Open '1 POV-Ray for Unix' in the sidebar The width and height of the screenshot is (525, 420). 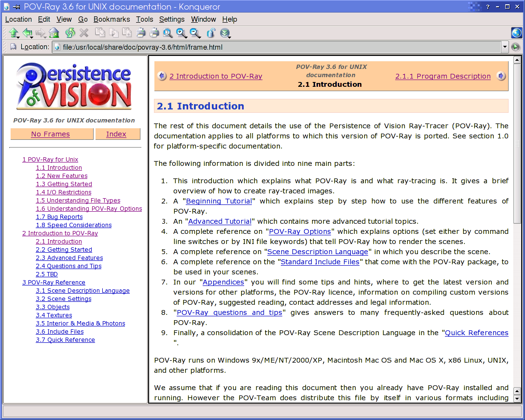pyautogui.click(x=50, y=160)
